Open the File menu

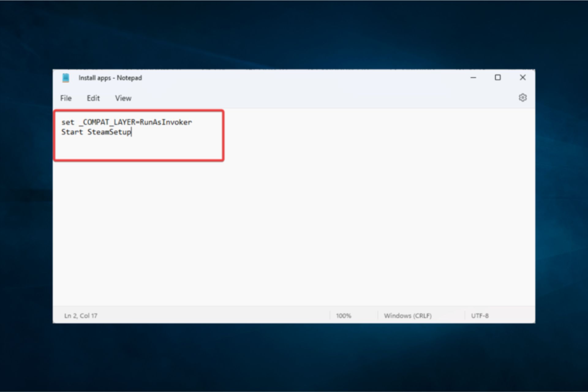pos(66,98)
